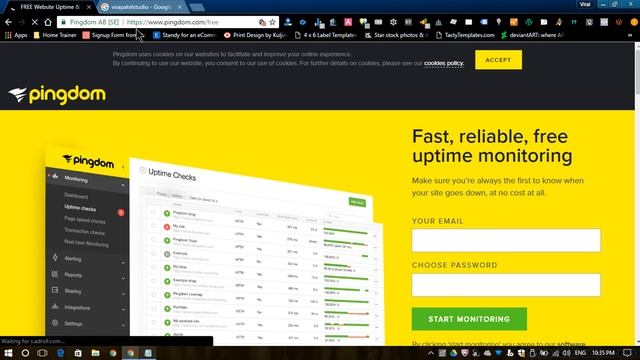The image size is (640, 360).
Task: Open the Action Center notifications icon
Action: coord(627,353)
